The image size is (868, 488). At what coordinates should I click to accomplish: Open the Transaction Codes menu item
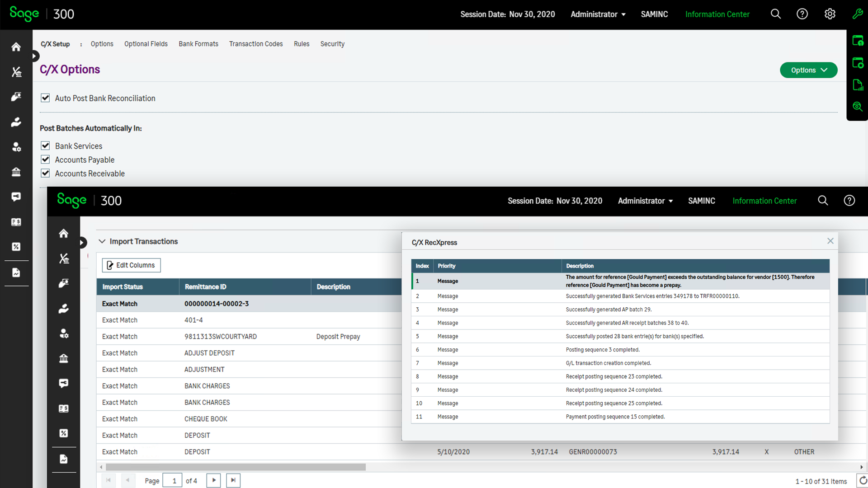pos(256,44)
